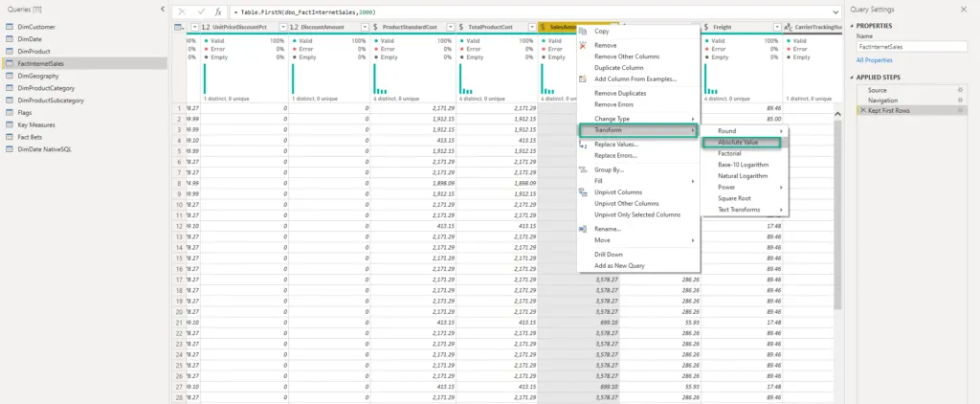Select Remove Duplicates in context menu
Image resolution: width=980 pixels, height=404 pixels.
(x=619, y=93)
